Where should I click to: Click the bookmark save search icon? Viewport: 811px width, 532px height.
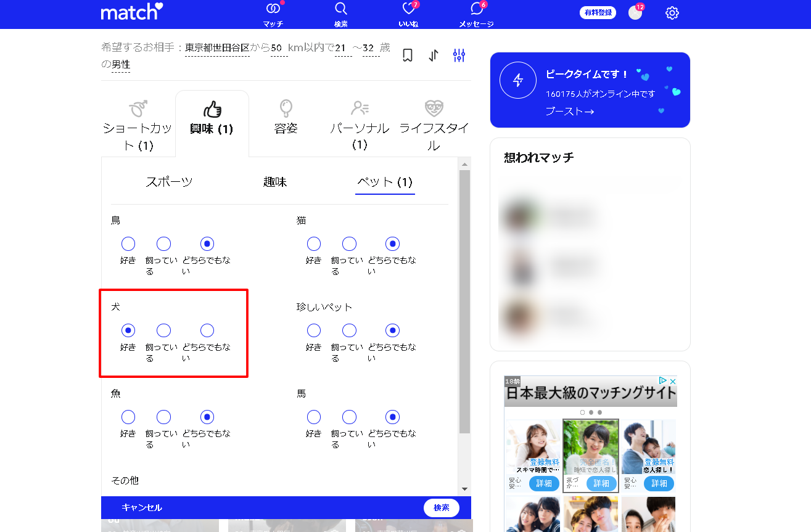[408, 55]
